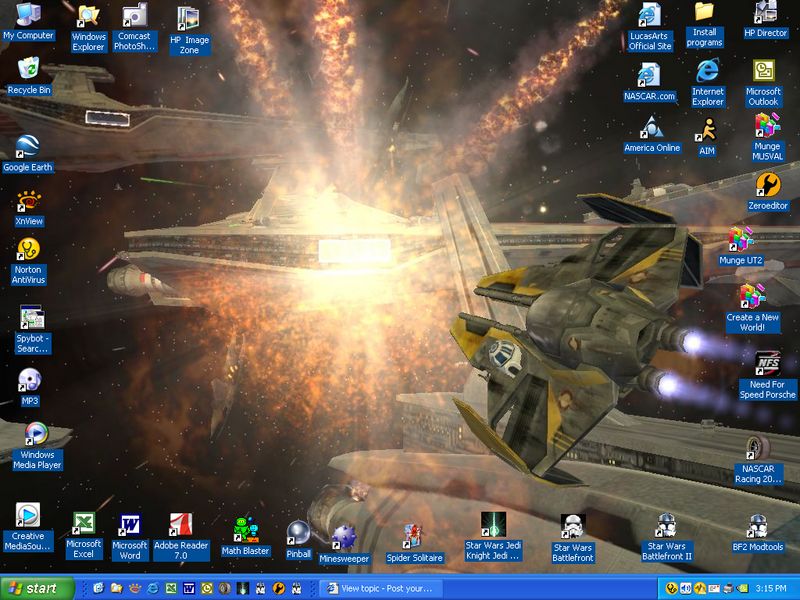Select the Internet Explorer desktop icon
This screenshot has height=600, width=800.
point(708,83)
